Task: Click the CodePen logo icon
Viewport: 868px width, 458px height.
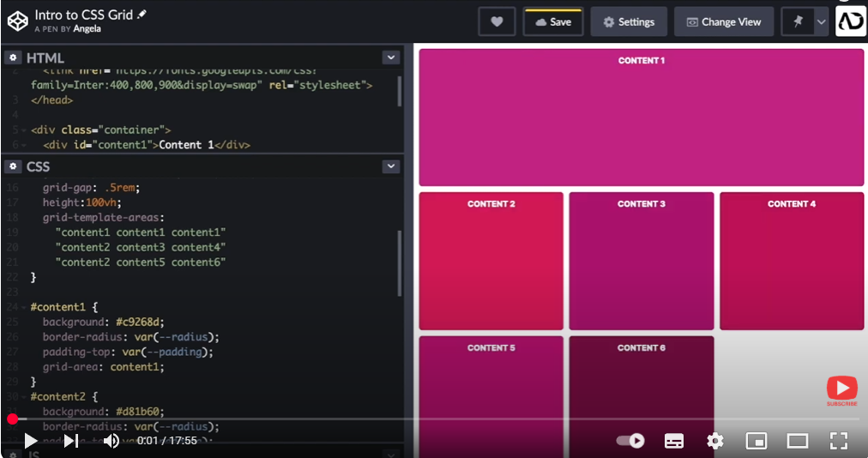Action: pyautogui.click(x=17, y=21)
